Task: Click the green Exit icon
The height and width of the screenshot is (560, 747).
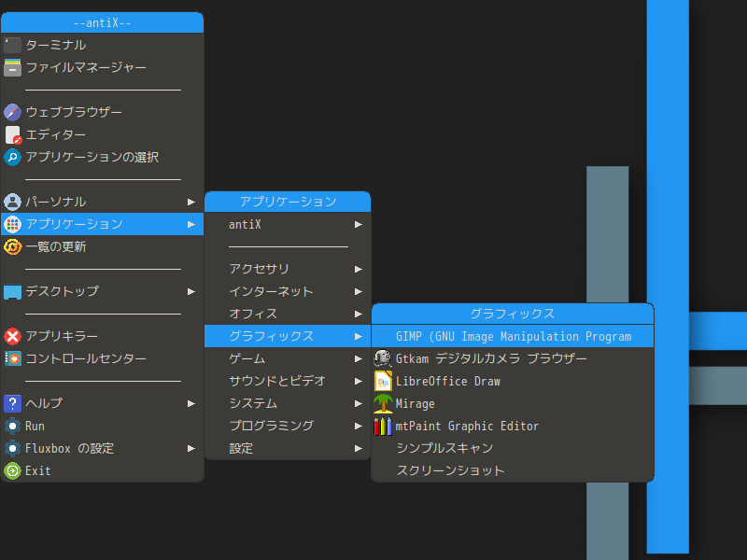Action: 12,471
